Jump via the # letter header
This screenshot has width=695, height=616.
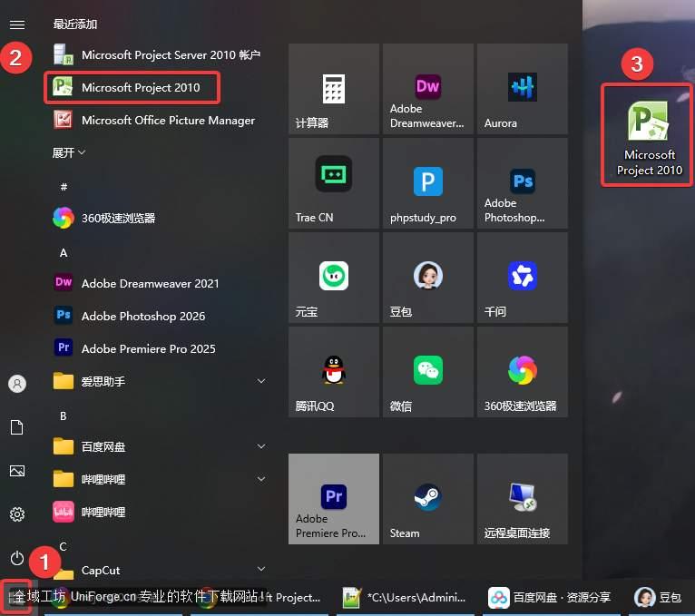coord(64,187)
